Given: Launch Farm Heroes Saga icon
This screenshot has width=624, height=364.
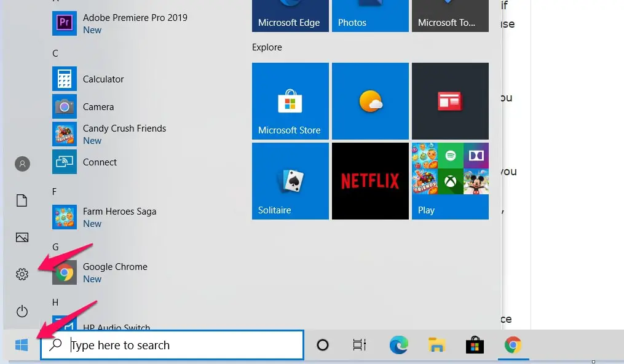Looking at the screenshot, I should pyautogui.click(x=65, y=217).
